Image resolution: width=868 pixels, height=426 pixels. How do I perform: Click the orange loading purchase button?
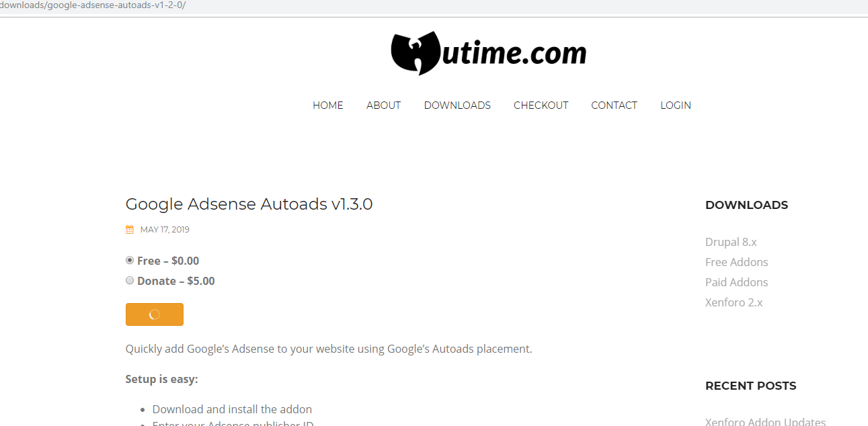click(x=155, y=314)
